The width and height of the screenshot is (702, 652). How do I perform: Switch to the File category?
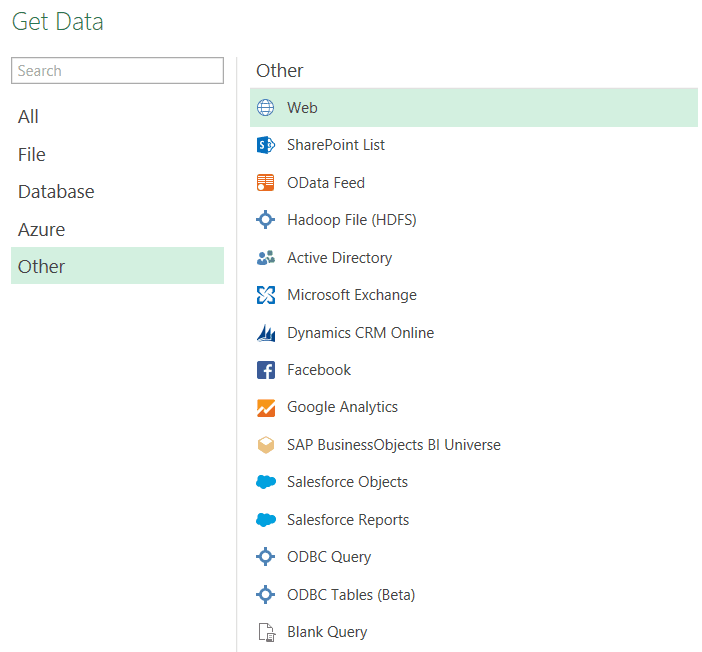pos(32,155)
